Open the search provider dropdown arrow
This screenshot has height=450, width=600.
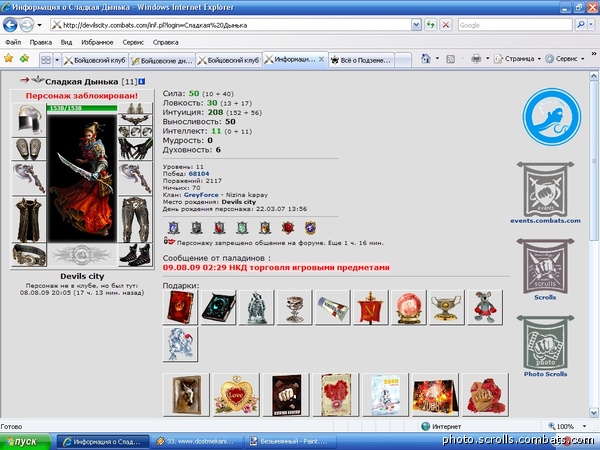(x=591, y=25)
